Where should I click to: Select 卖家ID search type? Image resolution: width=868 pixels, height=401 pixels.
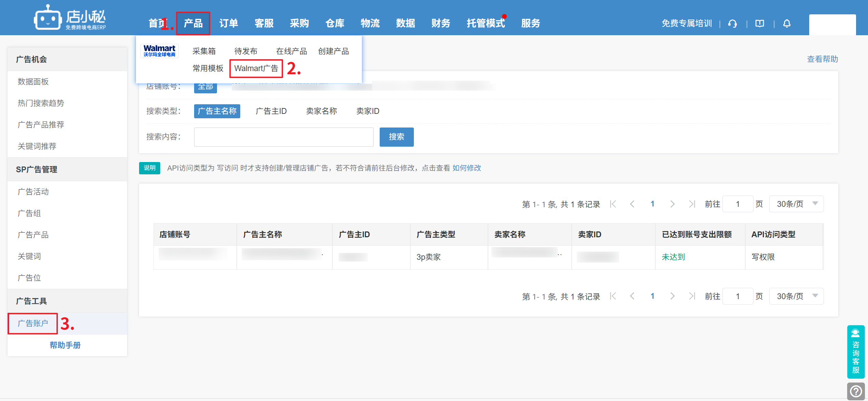coord(368,111)
